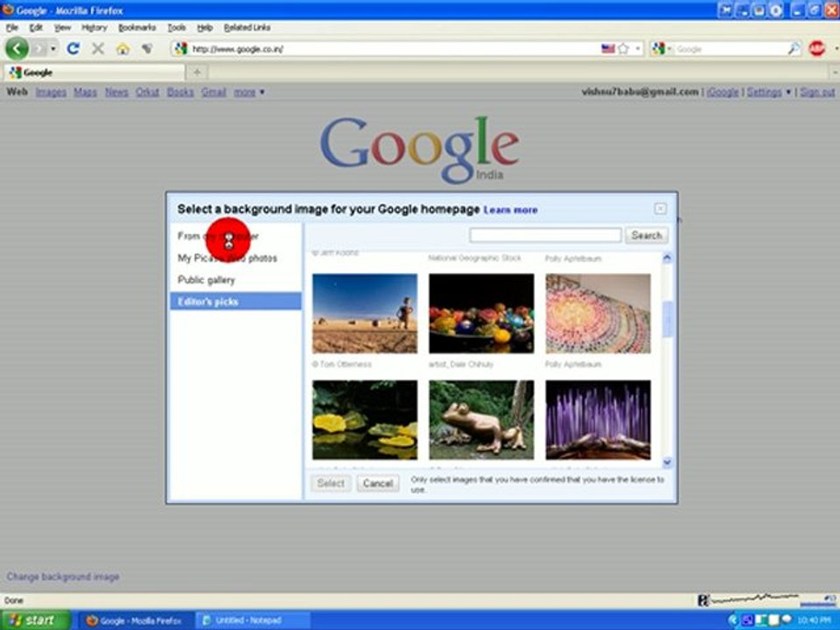840x630 pixels.
Task: Pick the frog sculpture thumbnail
Action: tap(481, 420)
